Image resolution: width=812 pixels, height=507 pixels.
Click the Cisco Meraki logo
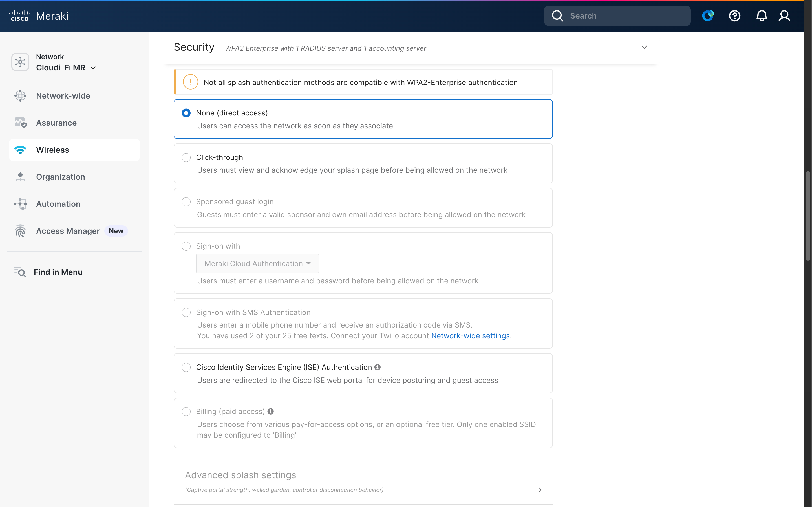point(39,16)
